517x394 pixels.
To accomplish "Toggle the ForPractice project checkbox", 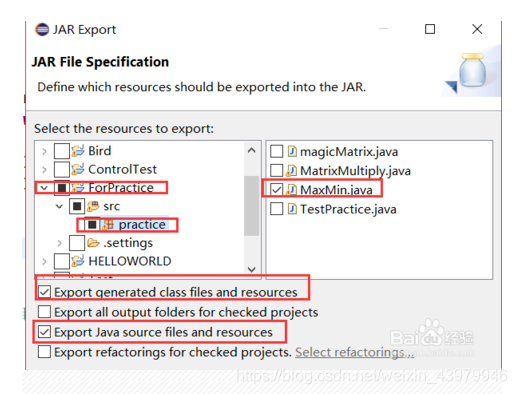I will point(62,188).
